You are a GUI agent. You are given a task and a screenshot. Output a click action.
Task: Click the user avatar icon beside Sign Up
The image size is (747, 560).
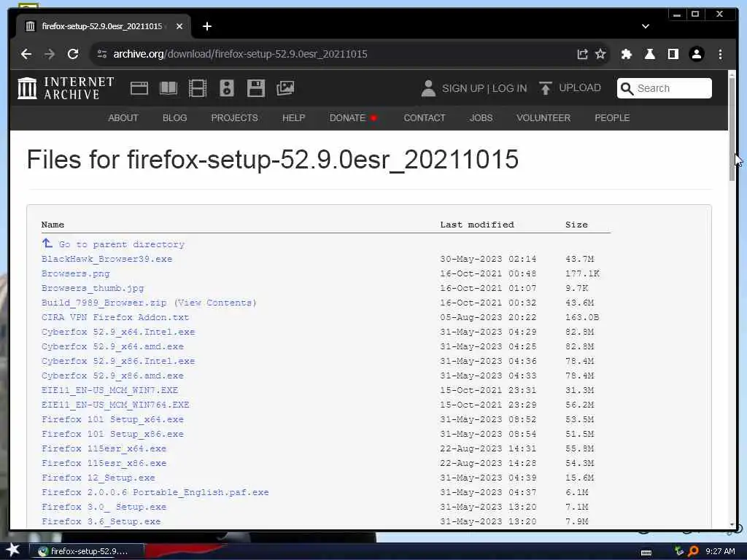click(x=428, y=88)
